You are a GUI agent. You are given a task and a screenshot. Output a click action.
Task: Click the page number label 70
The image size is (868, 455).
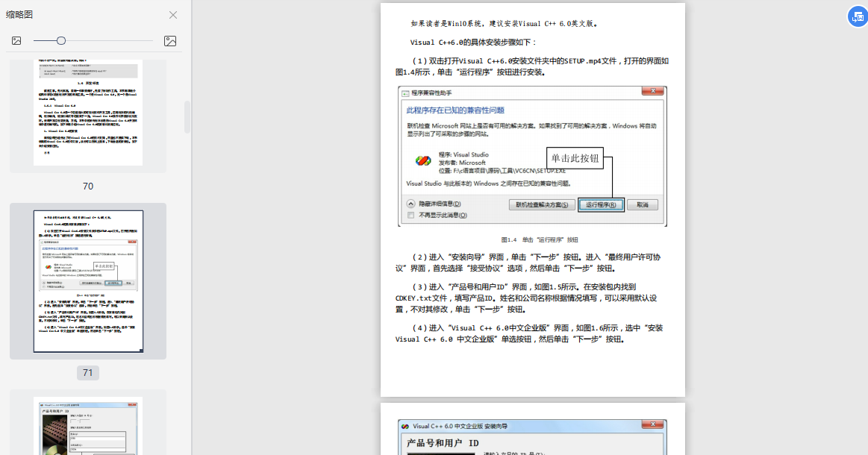88,186
